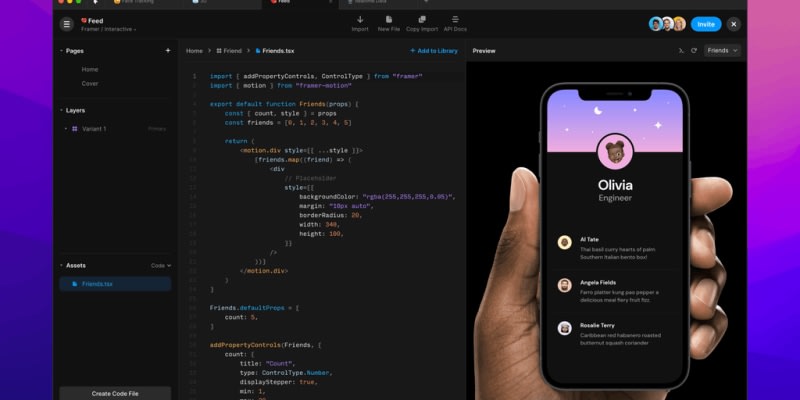Open the Code filter dropdown in Assets

click(161, 265)
